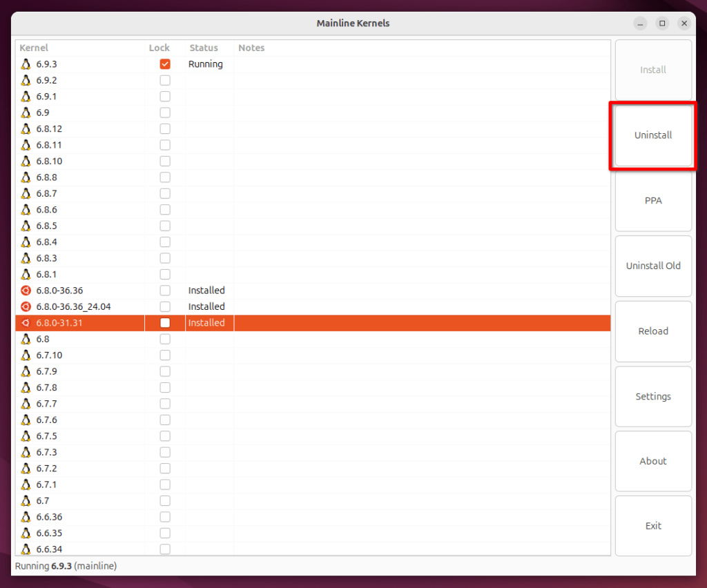
Task: Click the Ubuntu logo icon for 6.8.0-36.36
Action: point(26,291)
